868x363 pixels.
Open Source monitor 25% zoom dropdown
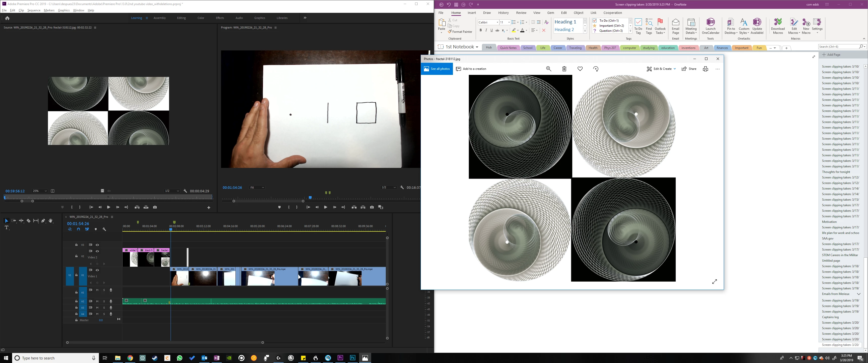tap(40, 191)
